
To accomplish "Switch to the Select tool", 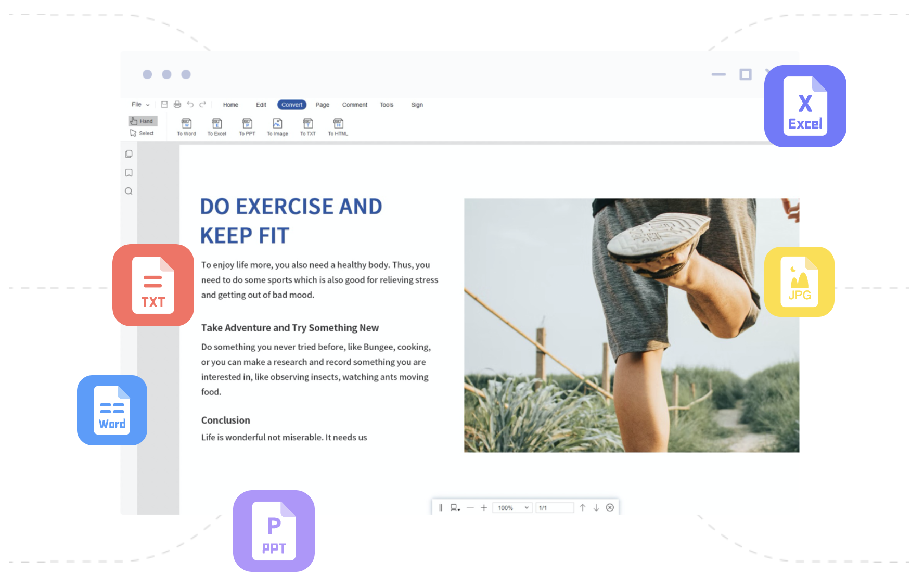I will pyautogui.click(x=142, y=133).
